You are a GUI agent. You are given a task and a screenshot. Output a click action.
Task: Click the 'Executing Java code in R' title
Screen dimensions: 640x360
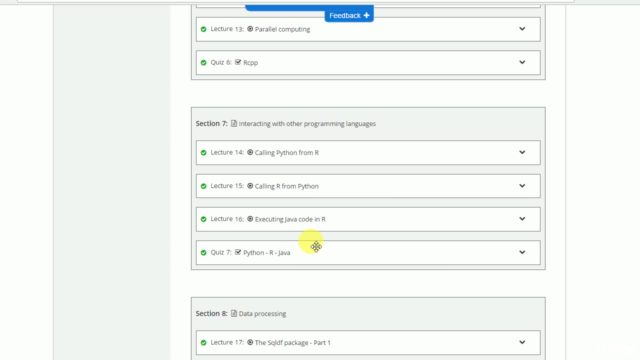click(290, 219)
